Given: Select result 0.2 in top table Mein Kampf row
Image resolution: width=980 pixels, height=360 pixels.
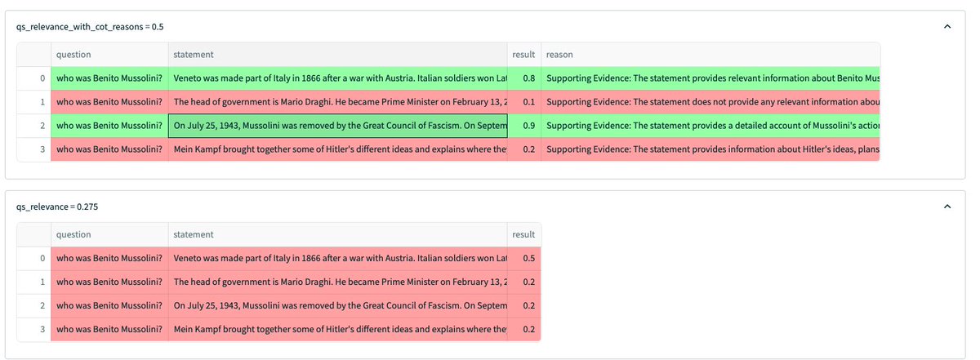Looking at the screenshot, I should click(x=523, y=149).
